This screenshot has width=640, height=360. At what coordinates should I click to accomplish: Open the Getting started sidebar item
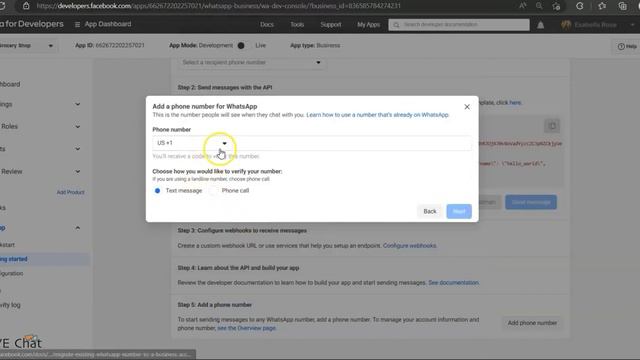[x=13, y=259]
